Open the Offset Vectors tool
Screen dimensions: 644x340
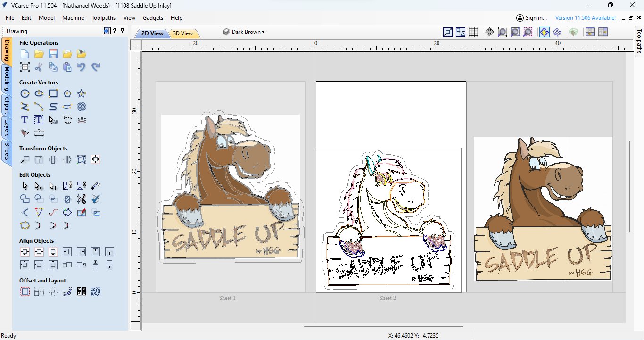pyautogui.click(x=25, y=291)
